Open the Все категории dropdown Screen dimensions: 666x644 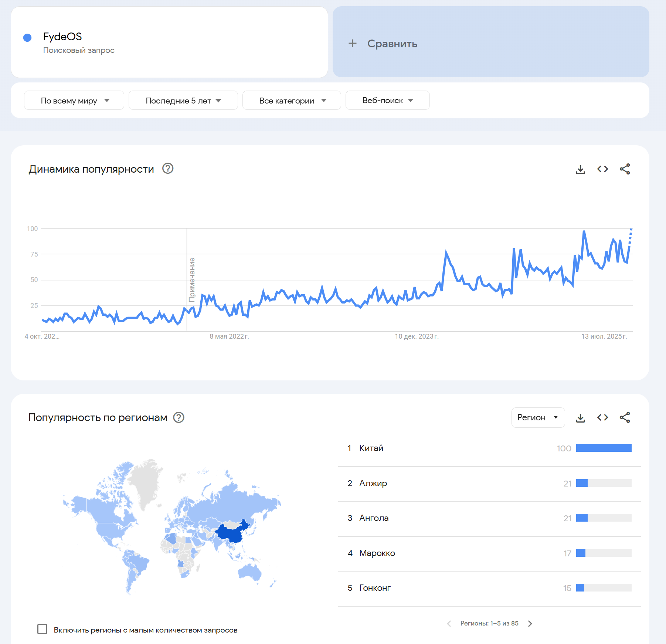pos(292,101)
